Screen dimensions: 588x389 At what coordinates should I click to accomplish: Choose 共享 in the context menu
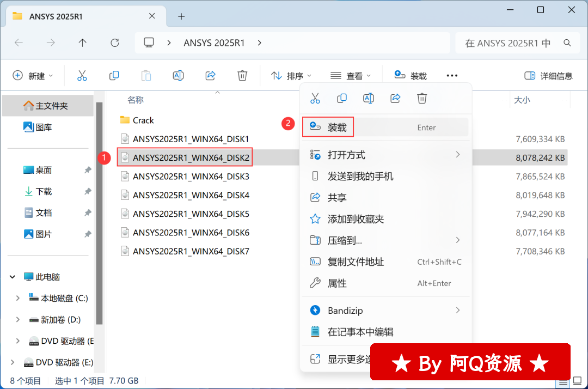tap(385, 197)
